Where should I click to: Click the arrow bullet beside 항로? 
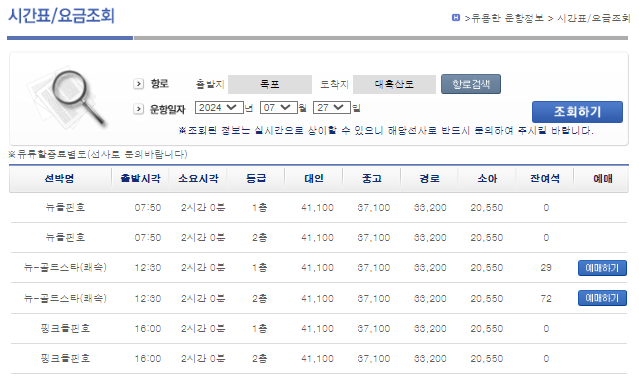point(139,84)
